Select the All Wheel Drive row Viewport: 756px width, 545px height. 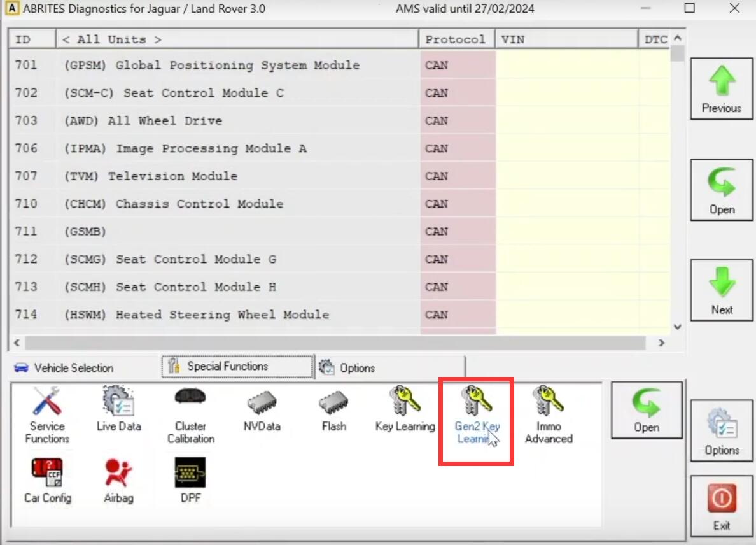[339, 120]
